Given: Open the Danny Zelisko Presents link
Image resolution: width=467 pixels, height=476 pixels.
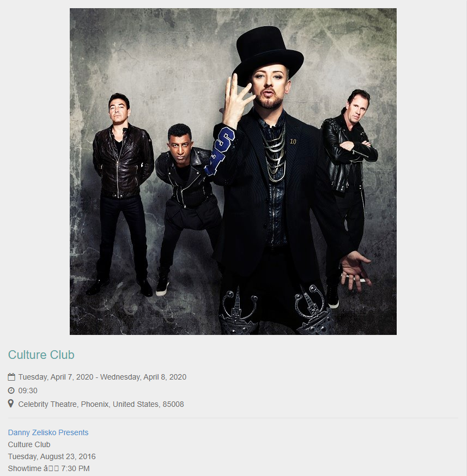Looking at the screenshot, I should tap(48, 432).
